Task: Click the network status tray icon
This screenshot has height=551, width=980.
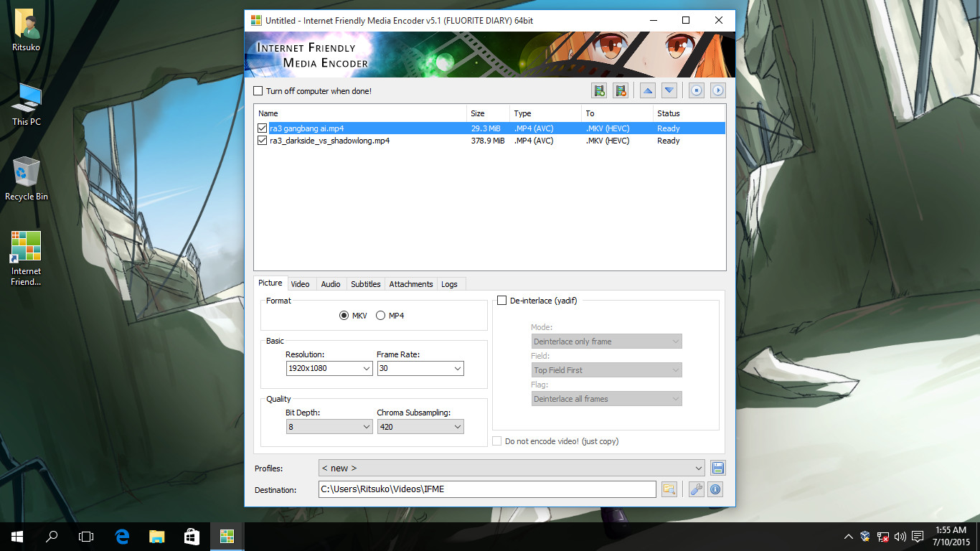Action: [883, 537]
